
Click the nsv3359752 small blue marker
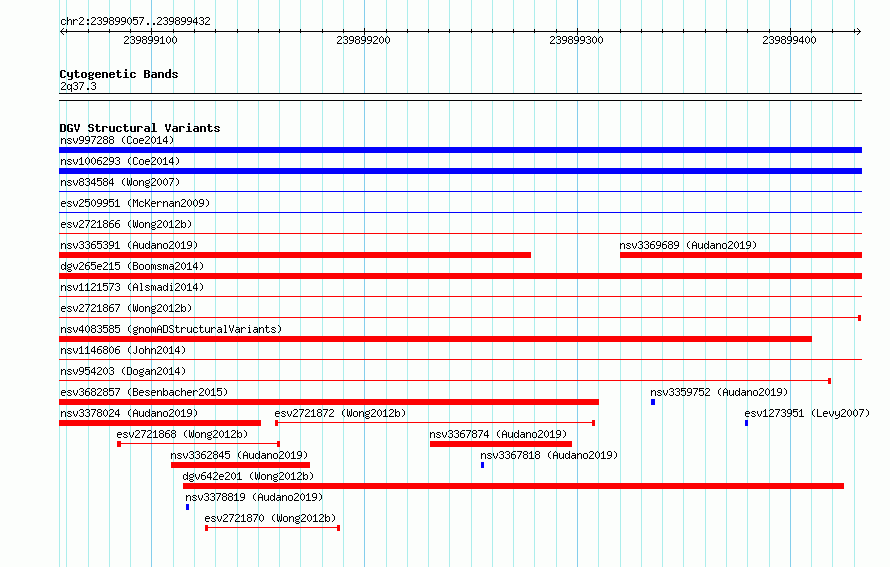click(653, 402)
